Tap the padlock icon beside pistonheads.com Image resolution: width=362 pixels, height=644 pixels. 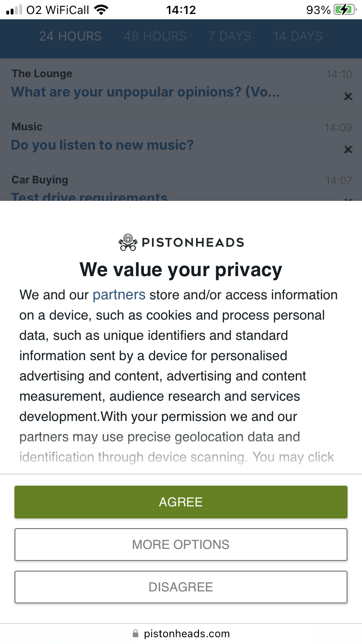pyautogui.click(x=135, y=633)
